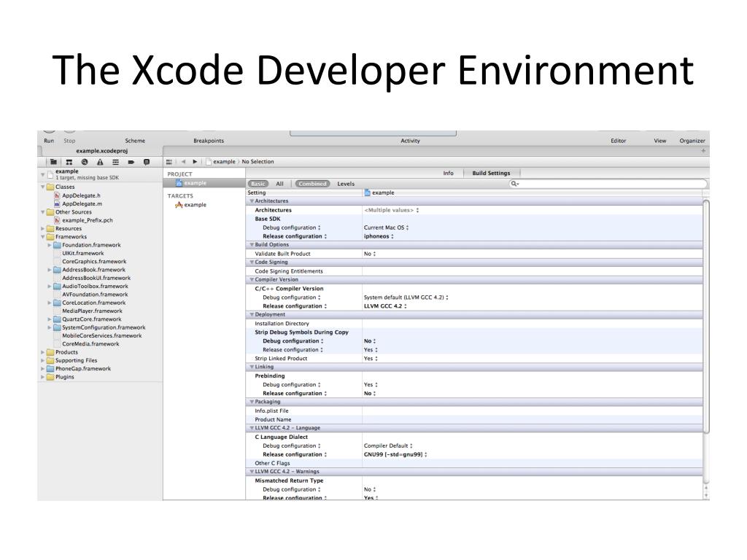
Task: Select example under PROJECT list
Action: 196,183
